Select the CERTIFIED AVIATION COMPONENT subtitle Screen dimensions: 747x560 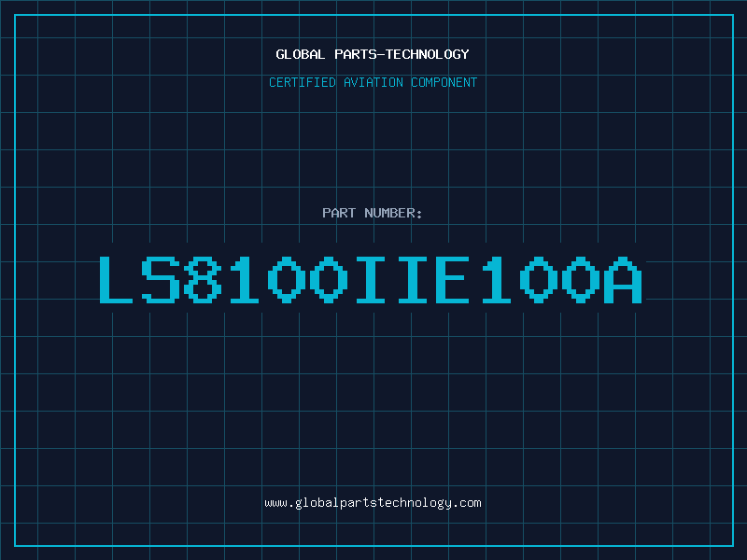pyautogui.click(x=373, y=82)
